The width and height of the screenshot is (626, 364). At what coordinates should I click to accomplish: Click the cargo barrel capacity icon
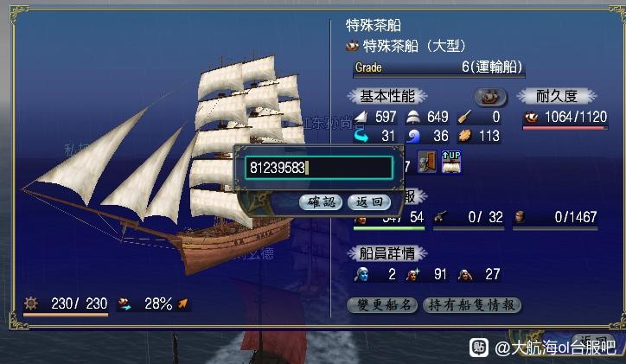click(520, 217)
